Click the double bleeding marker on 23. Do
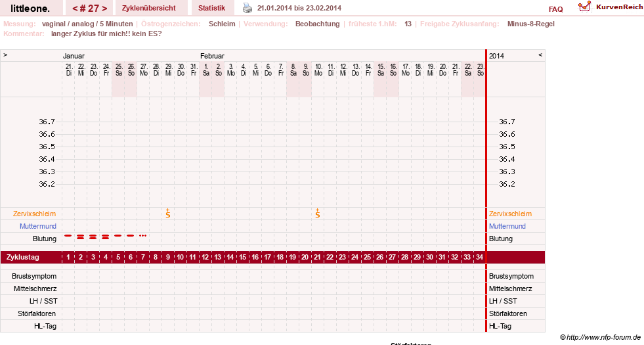Viewport: 644px width, 345px height. pyautogui.click(x=93, y=237)
